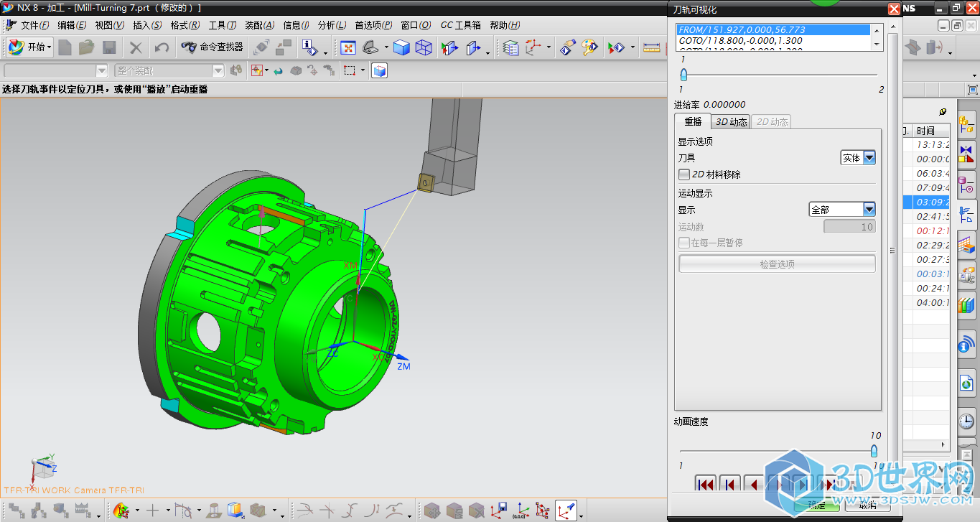Screen dimensions: 980x522
Task: Open the machining feature navigator sidebar icon
Action: click(x=966, y=246)
